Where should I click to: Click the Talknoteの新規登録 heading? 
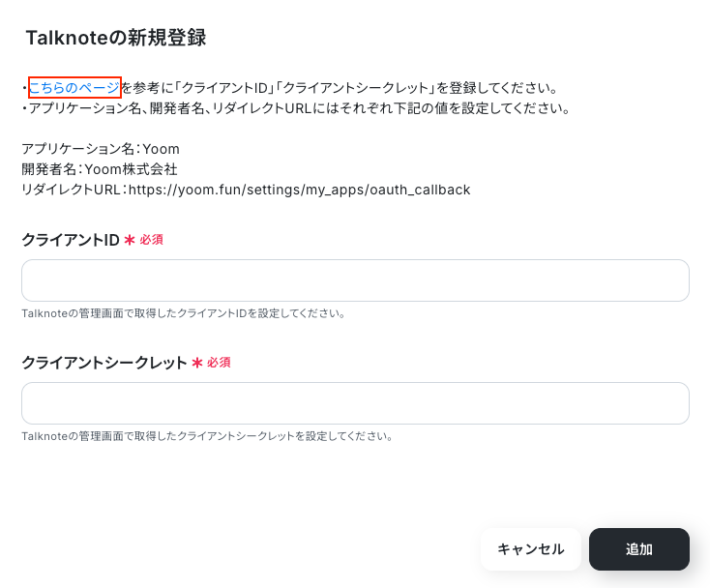coord(116,38)
